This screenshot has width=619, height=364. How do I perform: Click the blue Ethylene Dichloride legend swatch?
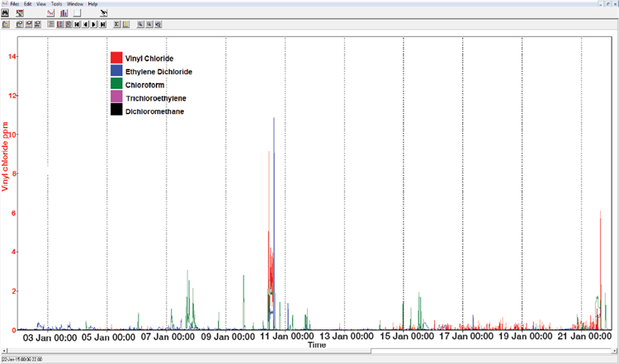116,71
